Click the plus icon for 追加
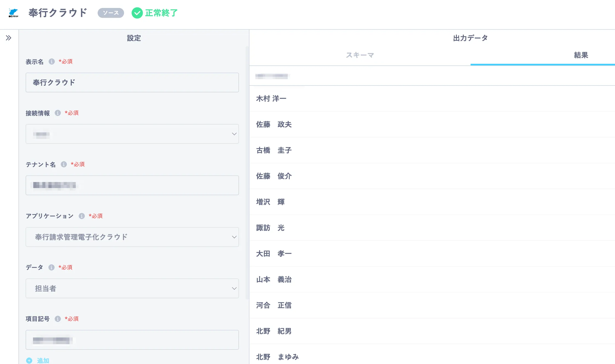 pos(29,360)
